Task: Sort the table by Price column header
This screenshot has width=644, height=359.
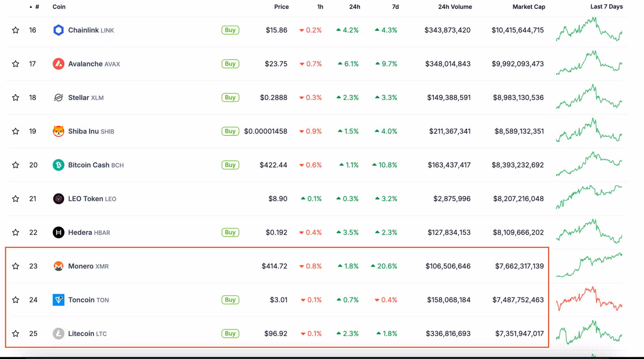Action: click(x=281, y=7)
